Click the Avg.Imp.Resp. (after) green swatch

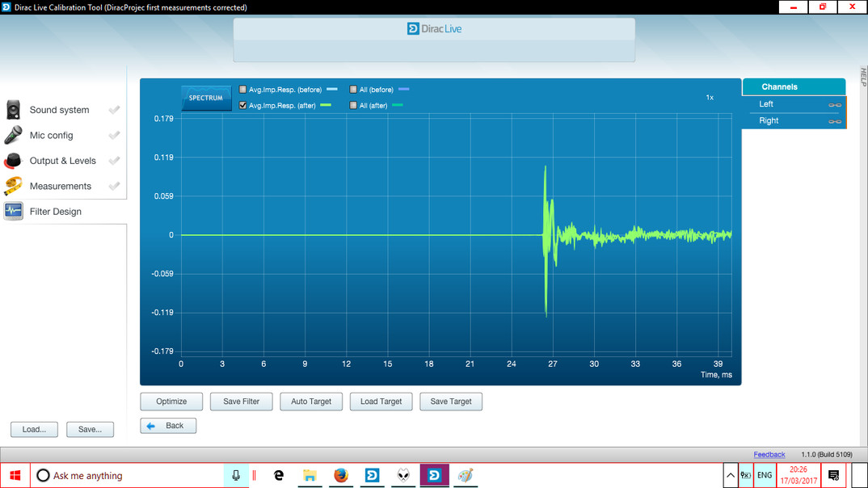[x=326, y=105]
